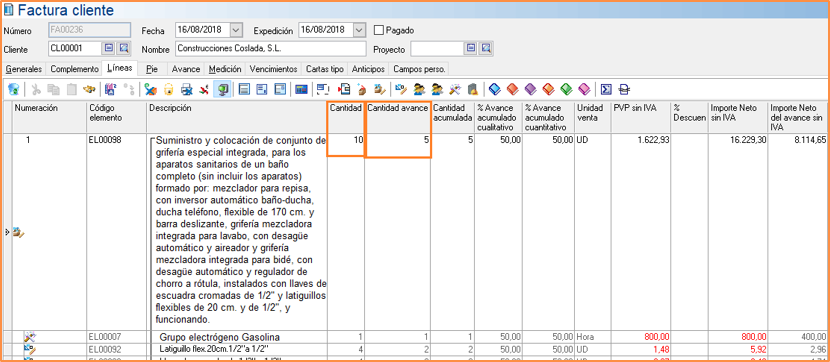Select the Líneas tab
This screenshot has width=830, height=362.
point(119,68)
